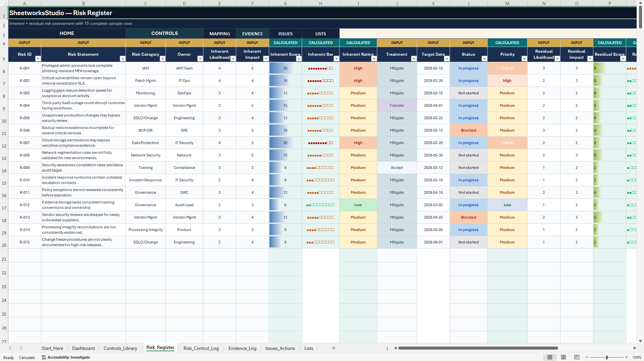Click the ISSUES navigation button
Screen dimensions: 644x361
[x=286, y=34]
